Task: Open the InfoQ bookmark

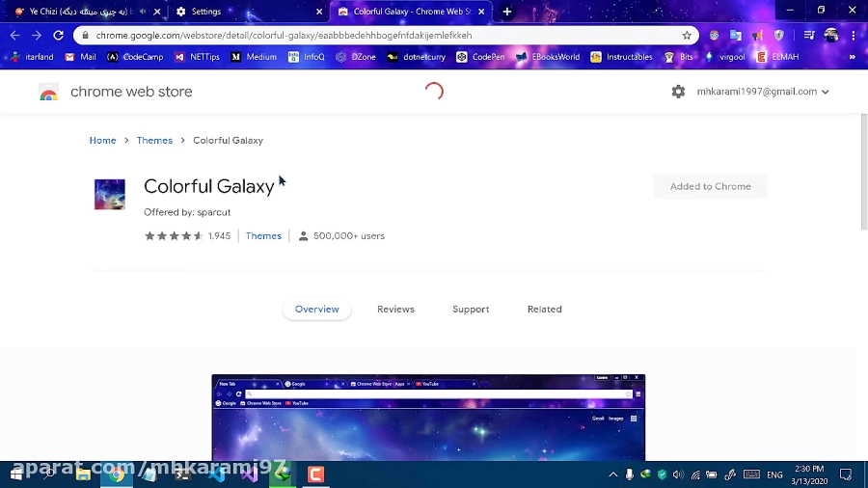Action: pos(306,57)
